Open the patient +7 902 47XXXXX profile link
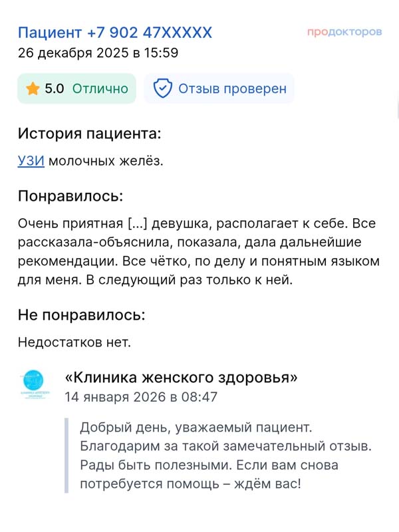This screenshot has width=399, height=532. pyautogui.click(x=114, y=33)
